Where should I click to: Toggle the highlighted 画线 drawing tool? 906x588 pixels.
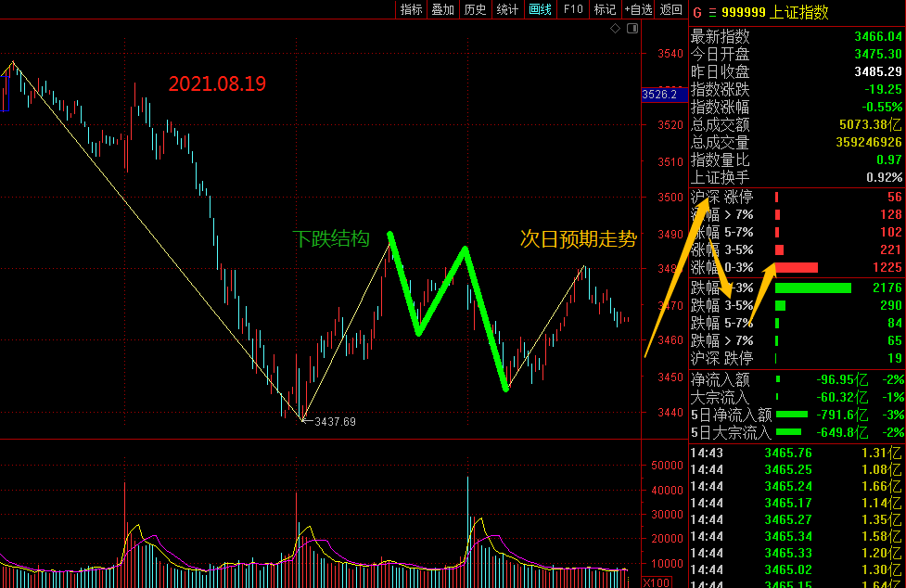[540, 9]
